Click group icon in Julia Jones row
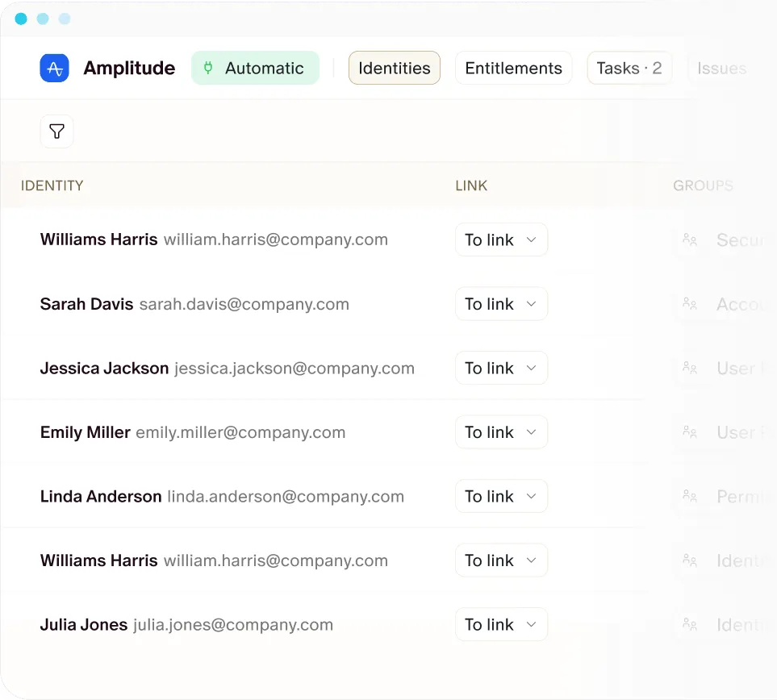Image resolution: width=777 pixels, height=700 pixels. [x=689, y=624]
